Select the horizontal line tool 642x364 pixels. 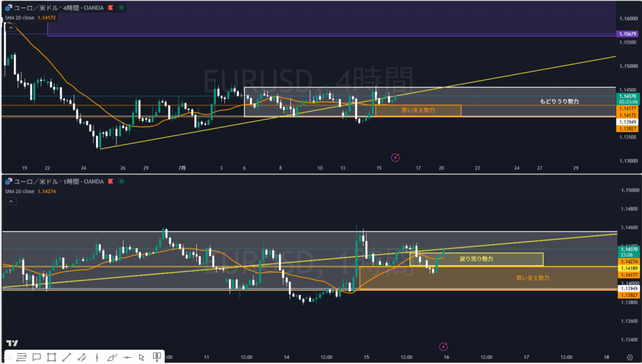coord(127,357)
